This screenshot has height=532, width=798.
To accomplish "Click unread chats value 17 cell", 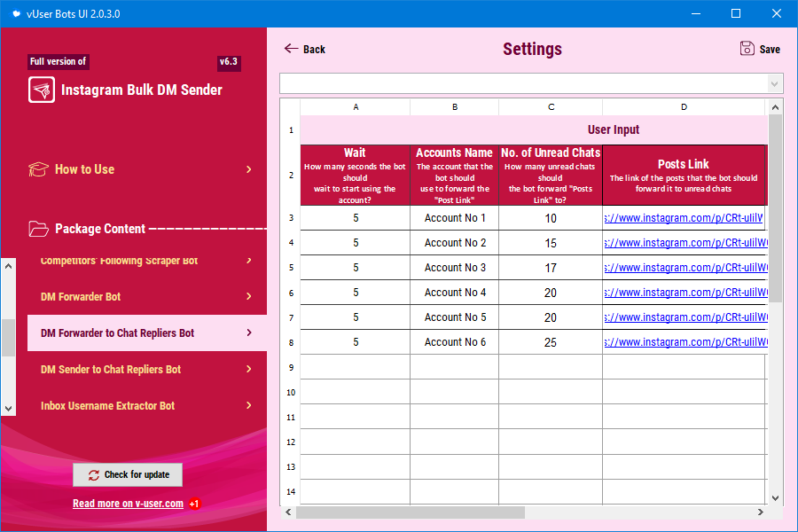I will (551, 268).
